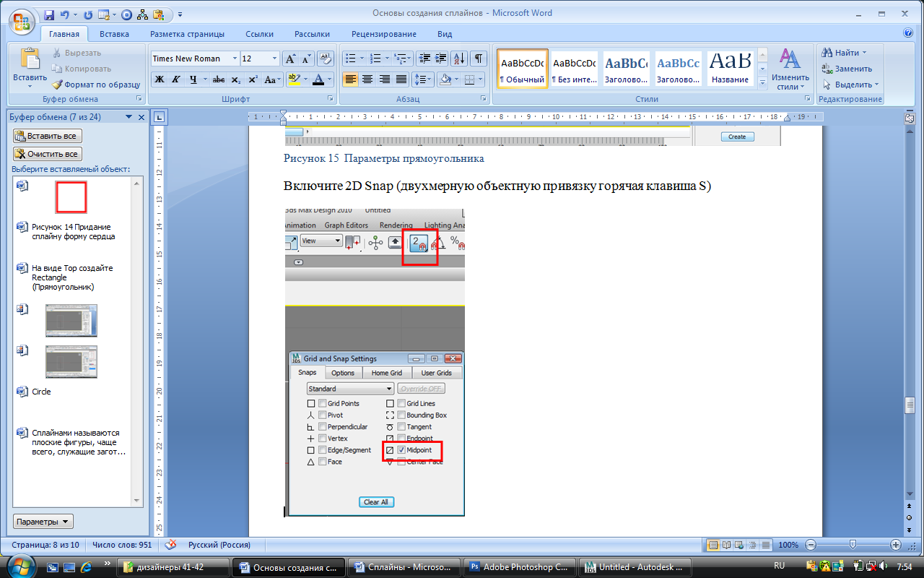
Task: Expand the highlight color dropdown arrow
Action: (x=305, y=79)
